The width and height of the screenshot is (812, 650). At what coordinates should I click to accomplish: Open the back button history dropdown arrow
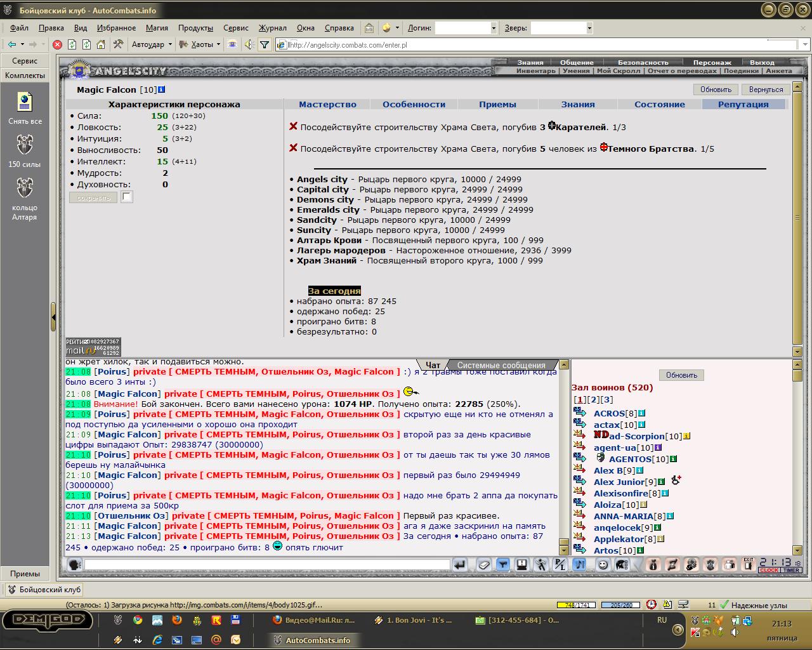pos(22,44)
